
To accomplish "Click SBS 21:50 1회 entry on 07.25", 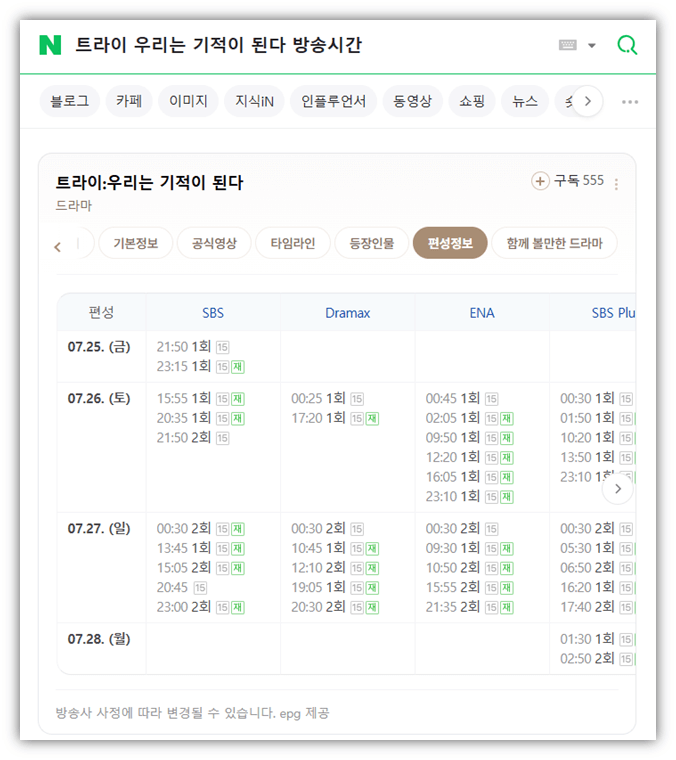I will pyautogui.click(x=193, y=347).
